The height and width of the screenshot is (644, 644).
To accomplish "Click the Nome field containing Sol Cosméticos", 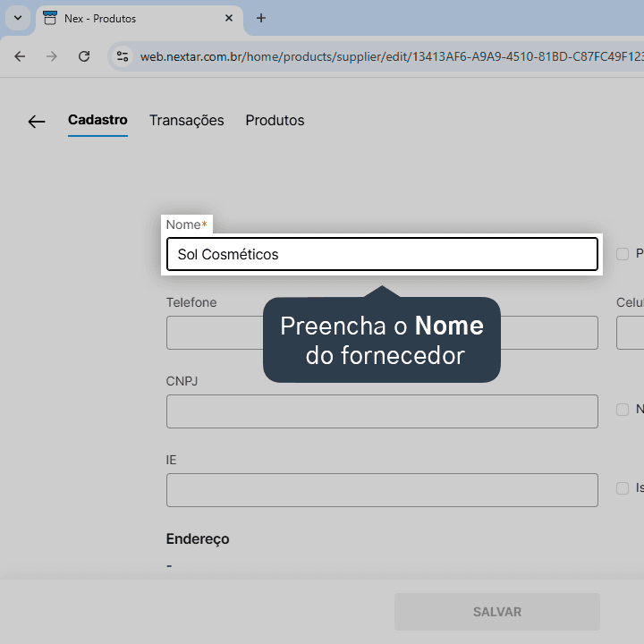I will 382,254.
